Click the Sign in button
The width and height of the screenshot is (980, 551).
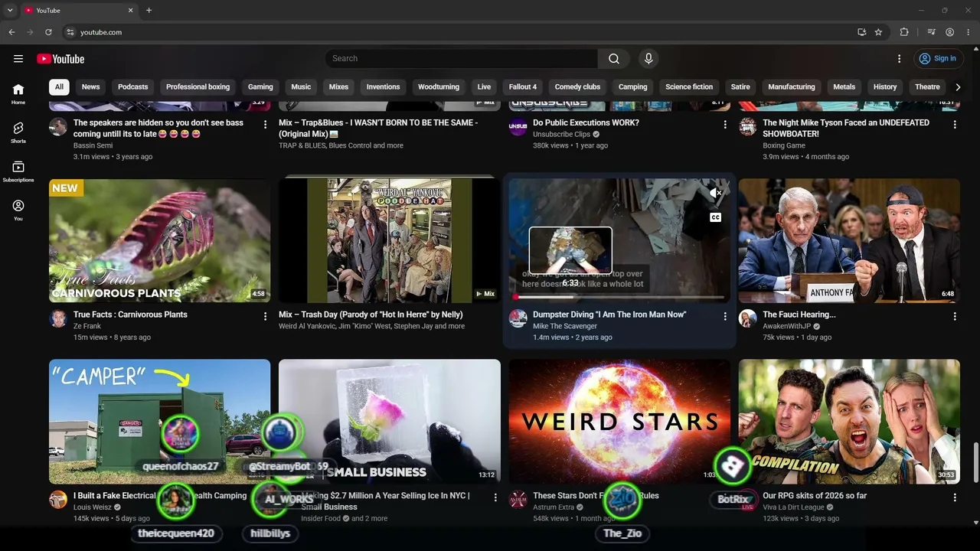938,59
